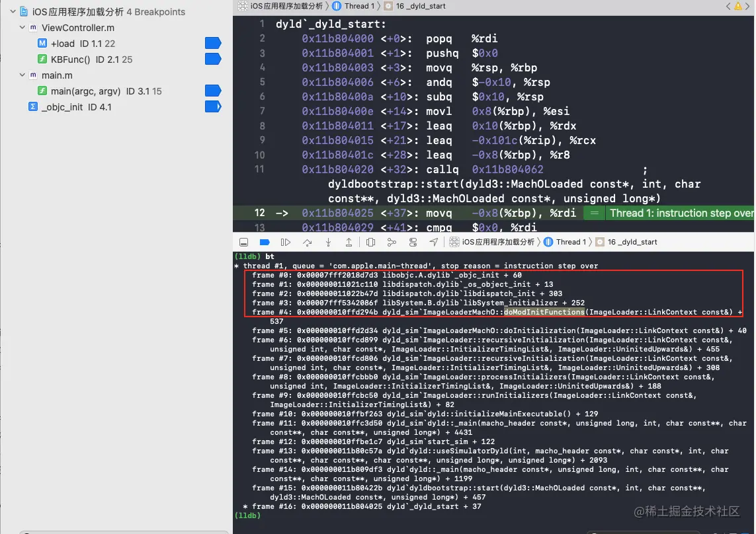Screen dimensions: 756x534
Task: Click the iOS应用程序加载分析 project icon in the navigator
Action: click(24, 12)
